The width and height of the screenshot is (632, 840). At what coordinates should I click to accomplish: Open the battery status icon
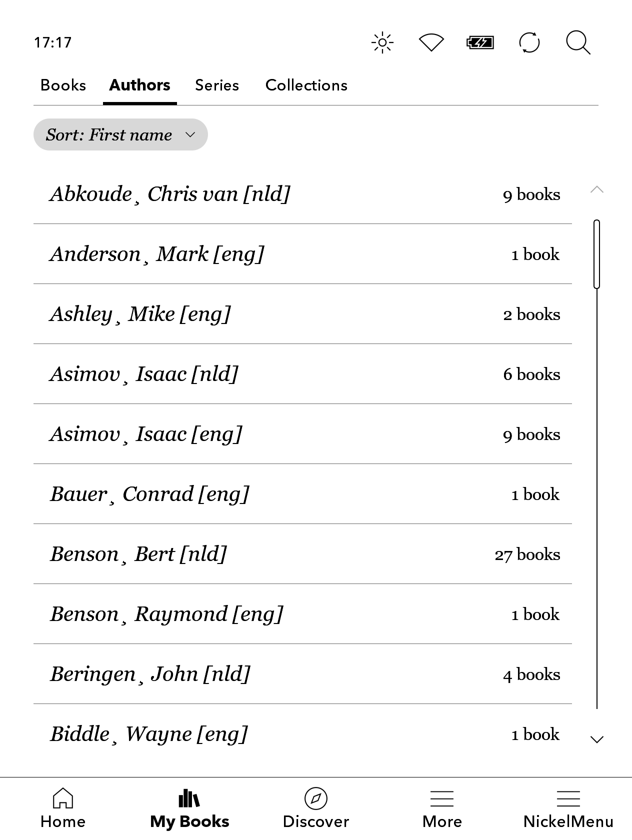pos(480,42)
